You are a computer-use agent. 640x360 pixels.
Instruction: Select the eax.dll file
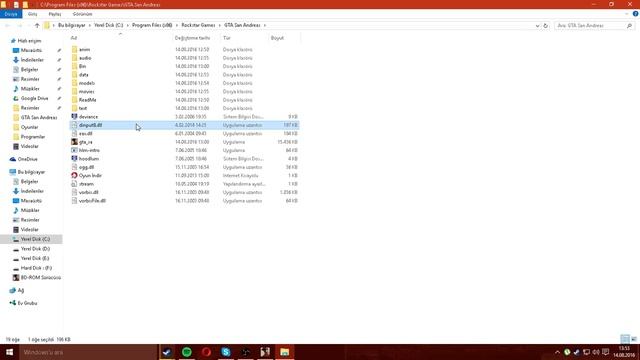click(x=85, y=133)
